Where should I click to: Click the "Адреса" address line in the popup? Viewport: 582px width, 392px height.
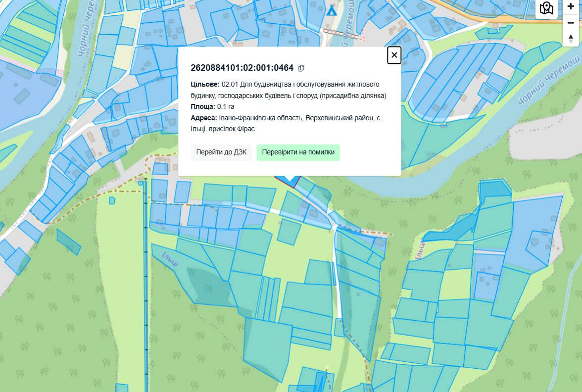[x=286, y=123]
